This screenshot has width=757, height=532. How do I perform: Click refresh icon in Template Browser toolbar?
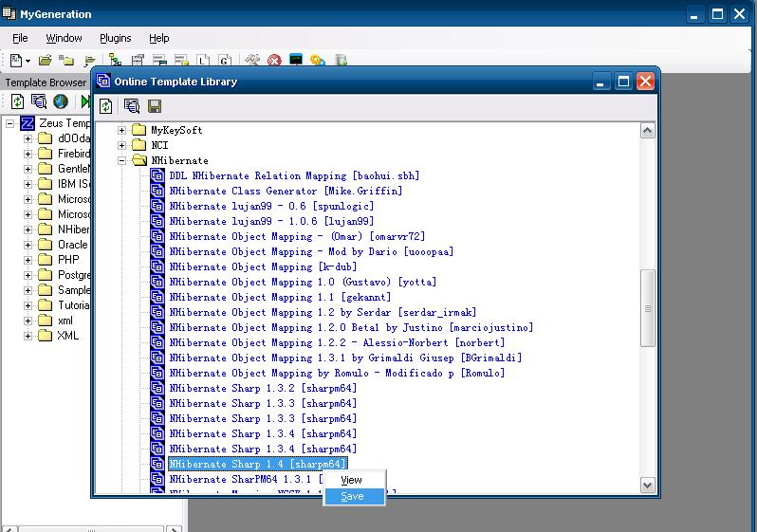[17, 101]
